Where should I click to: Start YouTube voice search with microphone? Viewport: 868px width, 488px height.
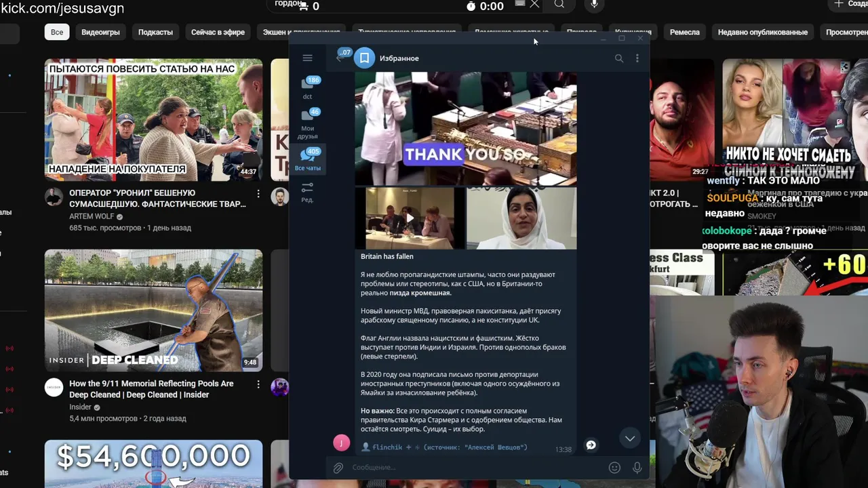[x=594, y=5]
